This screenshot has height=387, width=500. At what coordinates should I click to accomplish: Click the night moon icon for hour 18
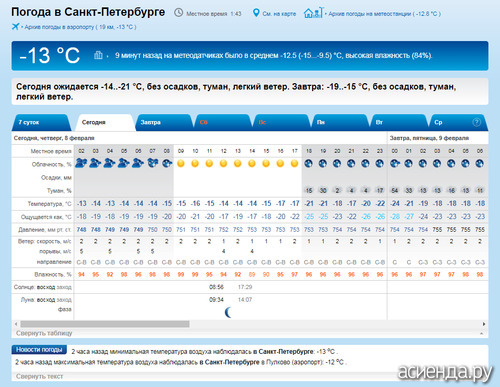point(309,163)
